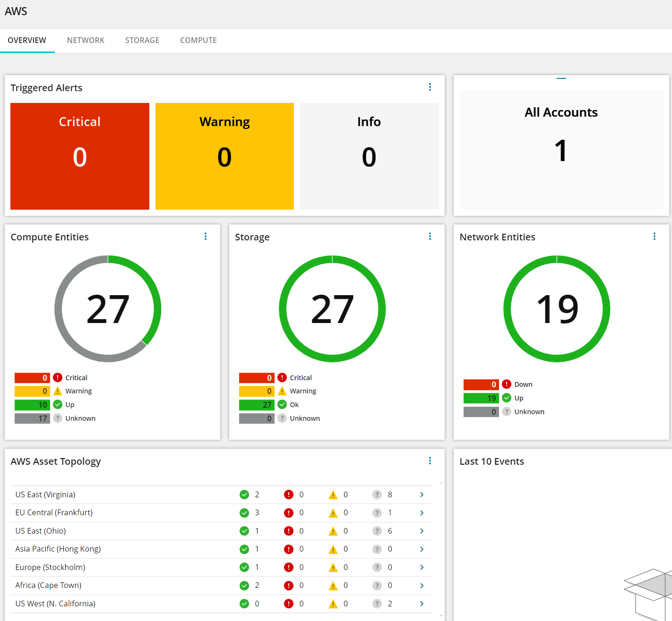This screenshot has width=672, height=621.
Task: Switch to the Storage tab
Action: coord(142,41)
